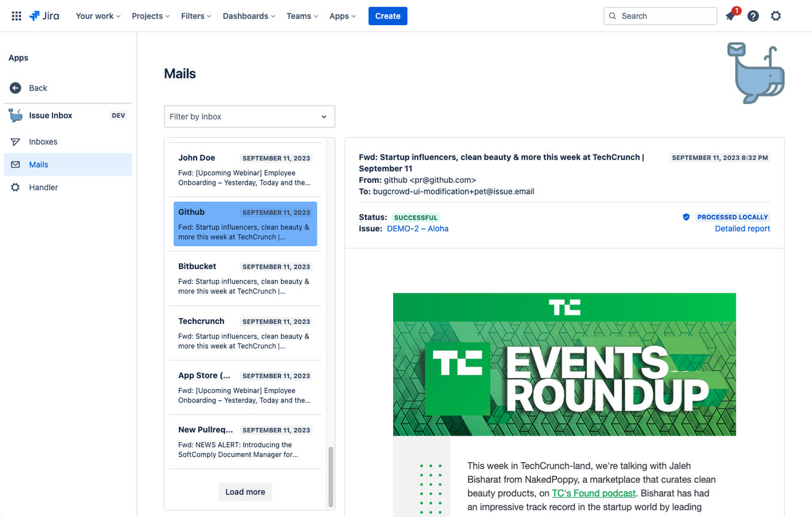
Task: Click the Create button
Action: coord(388,16)
